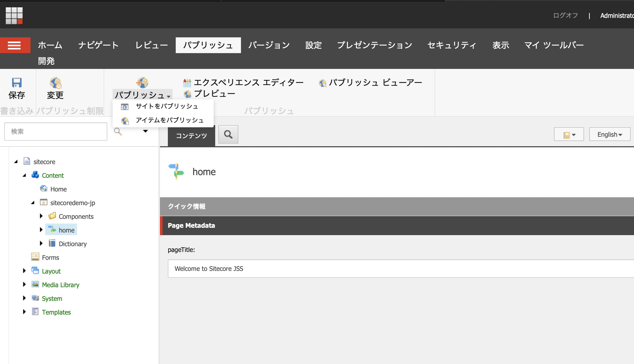Switch to the セキュリティ ribbon tab
Viewport: 634px width, 364px height.
point(452,45)
